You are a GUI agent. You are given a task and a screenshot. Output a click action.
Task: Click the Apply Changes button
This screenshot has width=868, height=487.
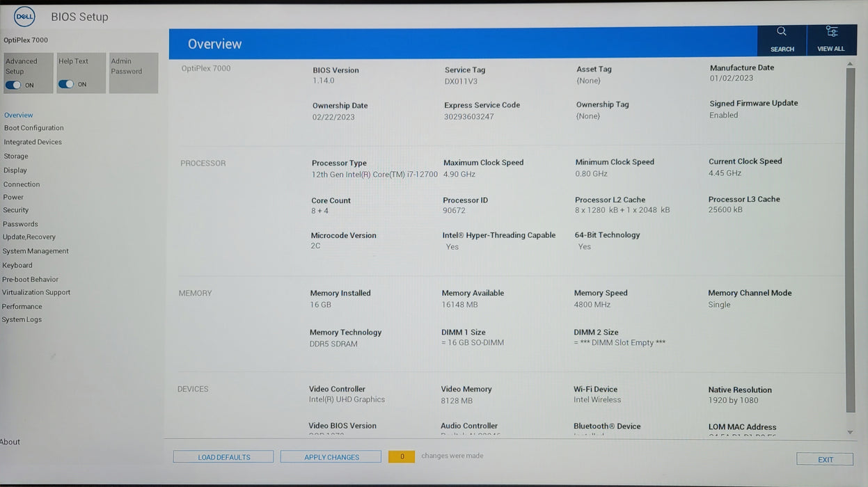point(331,457)
